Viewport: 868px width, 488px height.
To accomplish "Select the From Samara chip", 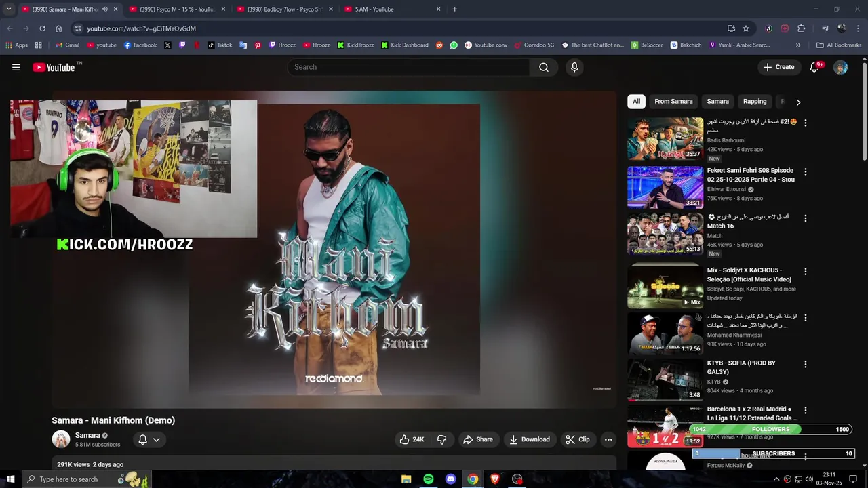I will coord(673,102).
